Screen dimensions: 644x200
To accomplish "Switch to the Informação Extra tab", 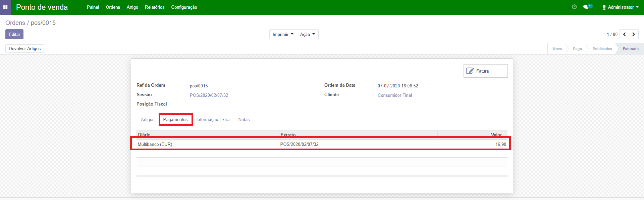I will (x=213, y=119).
